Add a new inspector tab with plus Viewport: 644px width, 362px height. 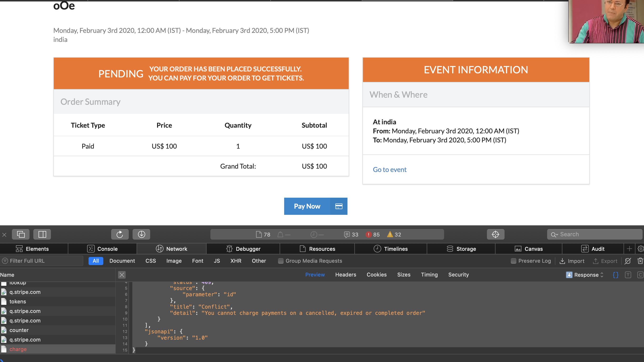(x=629, y=249)
